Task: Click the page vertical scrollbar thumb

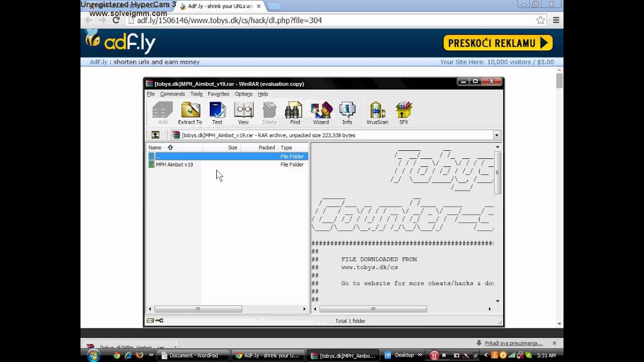Action: [x=559, y=80]
